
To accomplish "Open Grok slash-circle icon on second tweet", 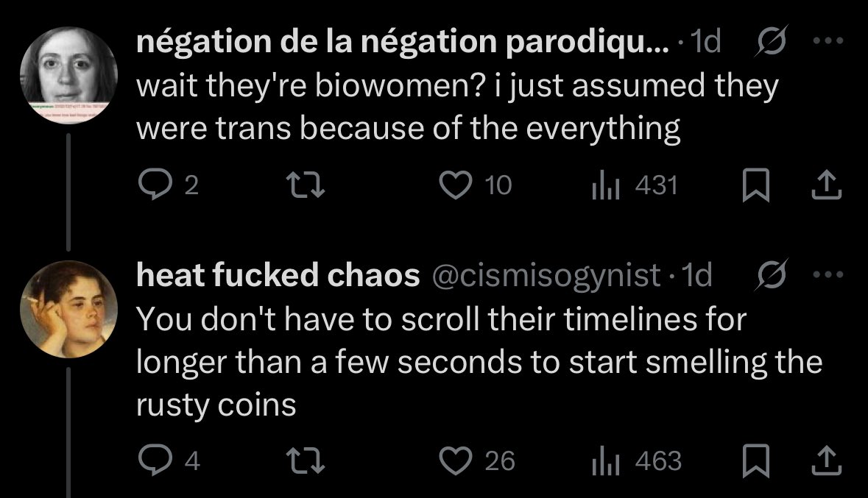I will [771, 274].
